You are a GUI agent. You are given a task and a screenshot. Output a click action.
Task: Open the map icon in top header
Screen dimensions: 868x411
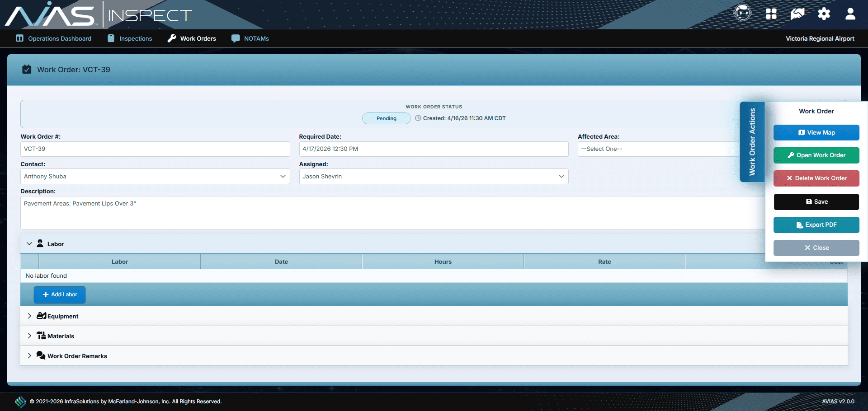[x=797, y=14]
